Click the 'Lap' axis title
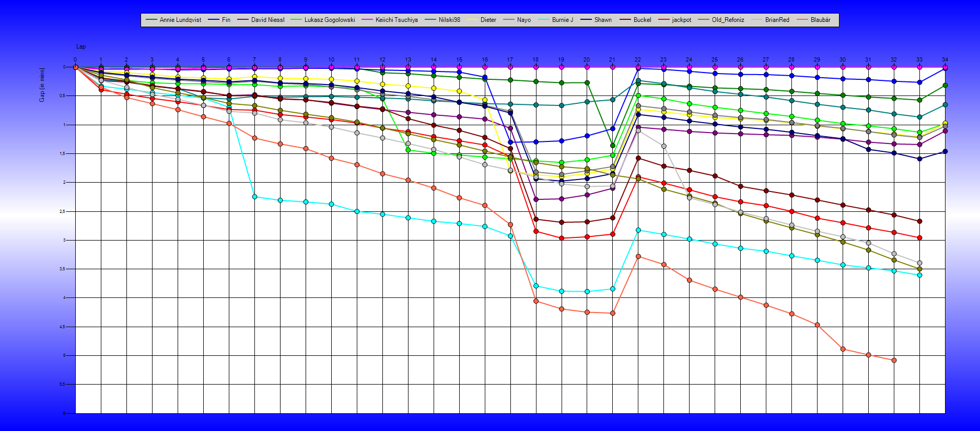980x431 pixels. coord(81,46)
